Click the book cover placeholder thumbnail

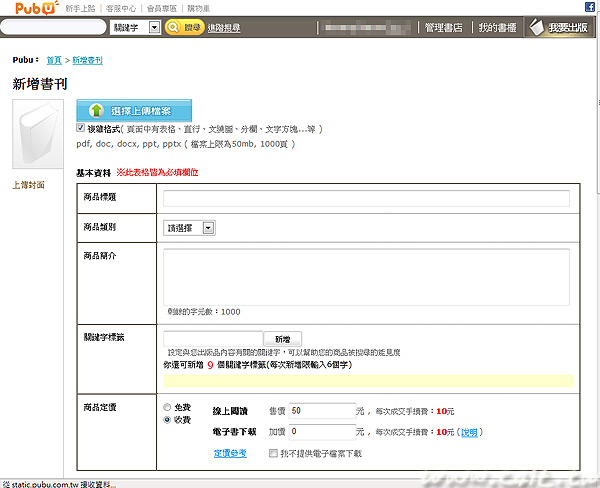pos(38,134)
